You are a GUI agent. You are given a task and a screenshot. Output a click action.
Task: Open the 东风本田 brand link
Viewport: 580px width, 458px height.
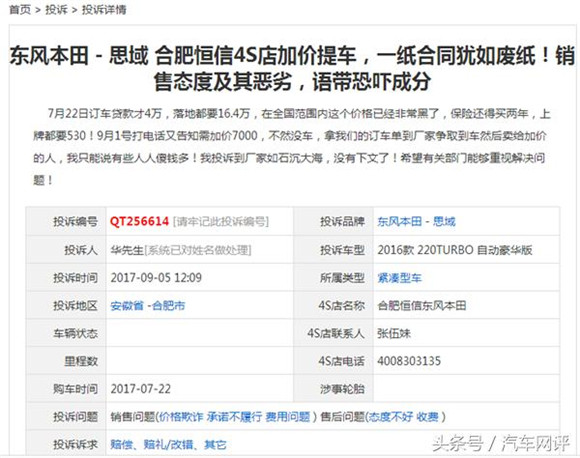coord(399,222)
